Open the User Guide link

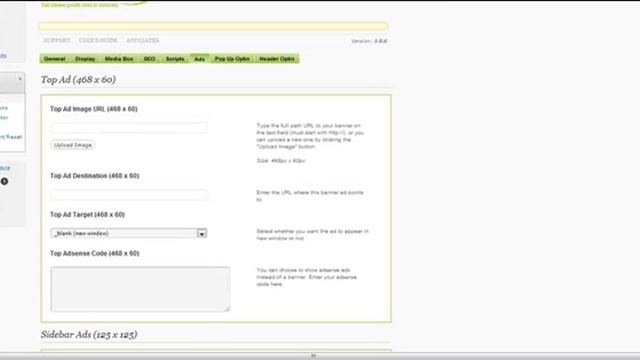pyautogui.click(x=98, y=40)
